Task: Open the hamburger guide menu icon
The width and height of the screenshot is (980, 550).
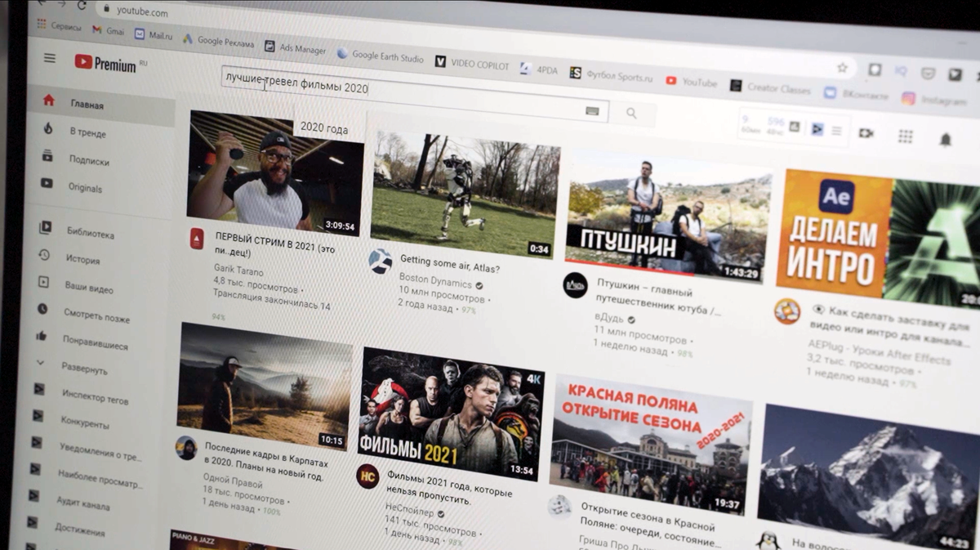Action: click(50, 58)
